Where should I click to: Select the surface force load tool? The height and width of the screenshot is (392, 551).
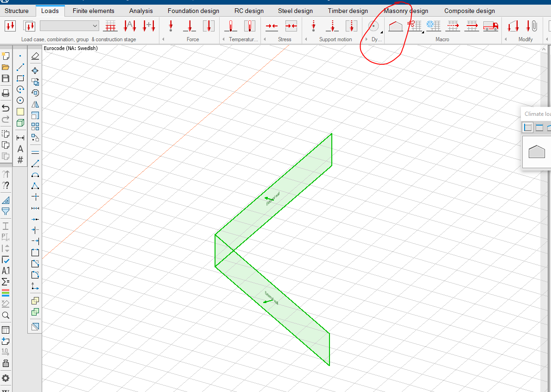coord(209,26)
